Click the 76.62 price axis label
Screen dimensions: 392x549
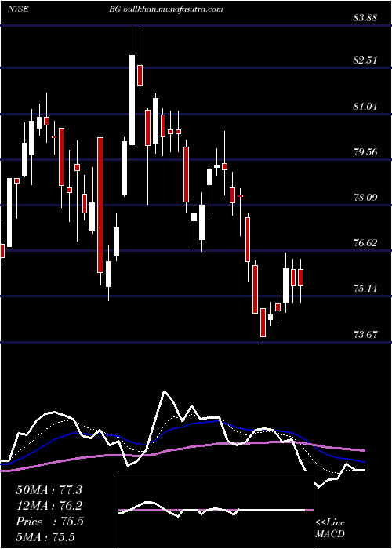tap(365, 242)
